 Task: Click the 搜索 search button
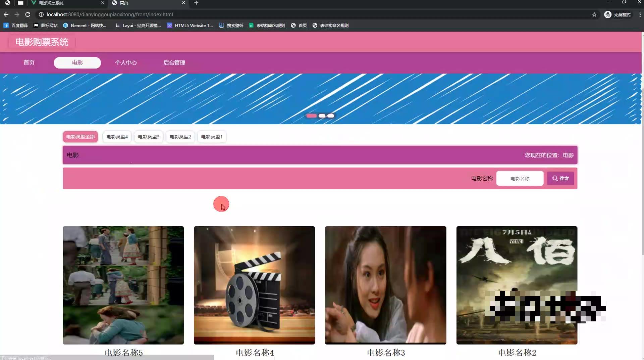click(x=560, y=178)
